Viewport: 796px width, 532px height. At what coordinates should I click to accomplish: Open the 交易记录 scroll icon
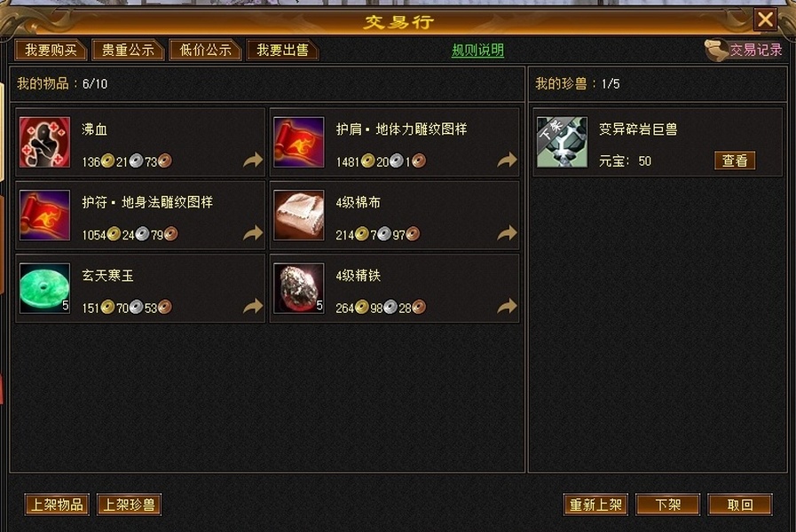[x=716, y=50]
